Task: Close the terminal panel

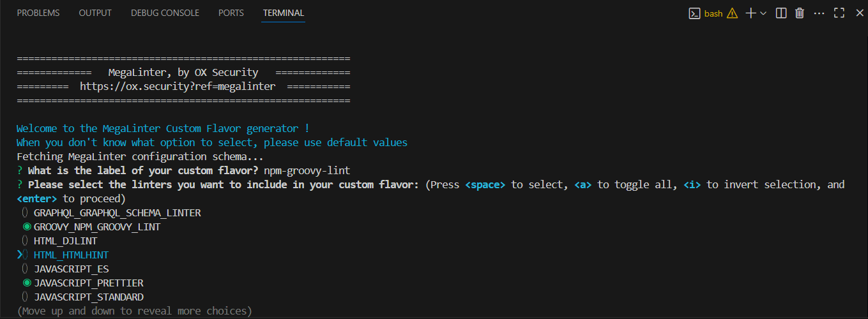Action: click(859, 13)
